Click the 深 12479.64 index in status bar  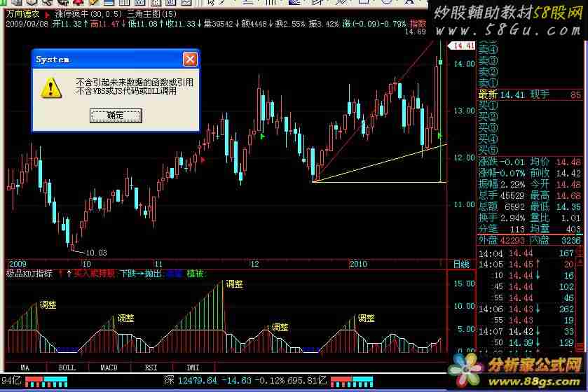[190, 381]
